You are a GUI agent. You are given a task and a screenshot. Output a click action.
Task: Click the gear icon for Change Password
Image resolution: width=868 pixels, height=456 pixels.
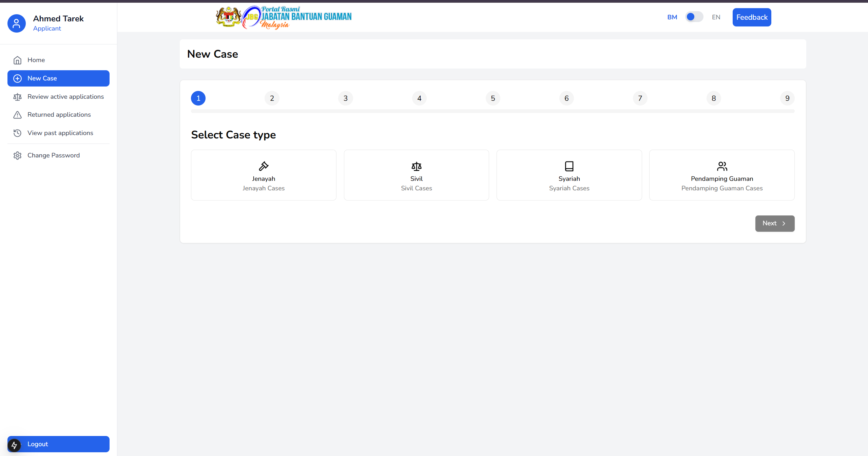(17, 155)
